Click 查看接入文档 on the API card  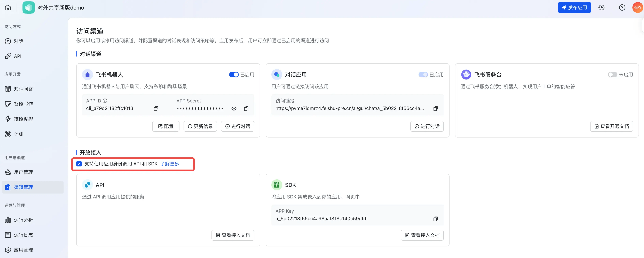[233, 235]
